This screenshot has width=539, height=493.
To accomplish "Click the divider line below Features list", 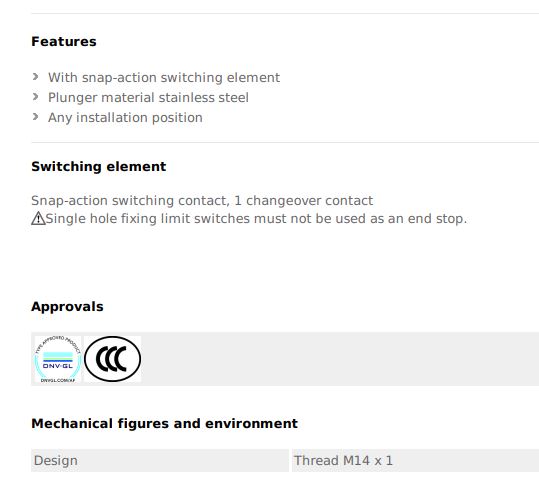I will (x=285, y=142).
